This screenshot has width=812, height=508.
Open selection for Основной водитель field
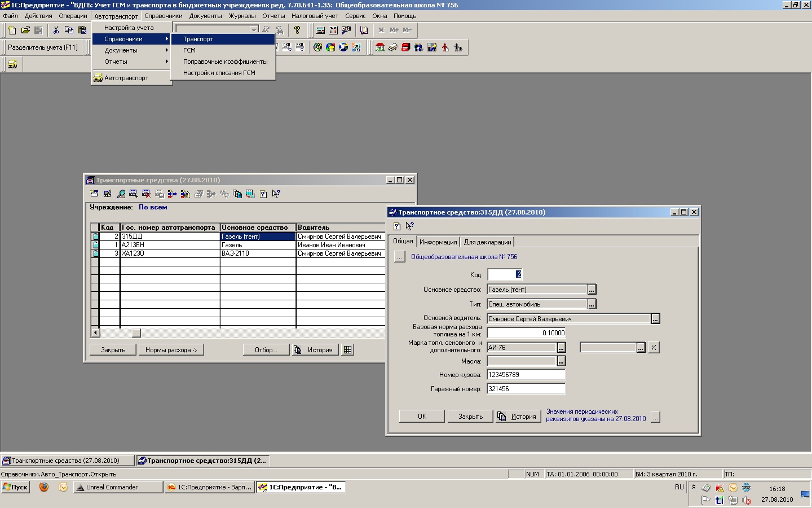pos(655,319)
